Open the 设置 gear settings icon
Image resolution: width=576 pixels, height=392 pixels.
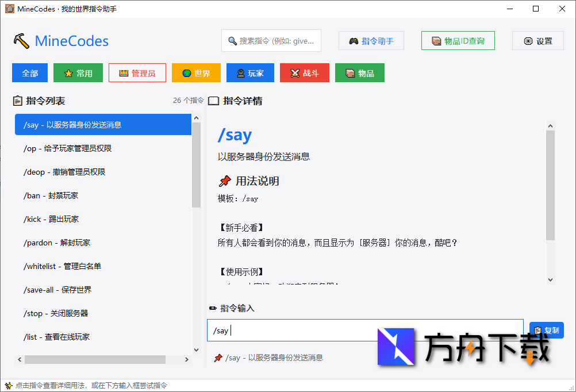(x=529, y=40)
